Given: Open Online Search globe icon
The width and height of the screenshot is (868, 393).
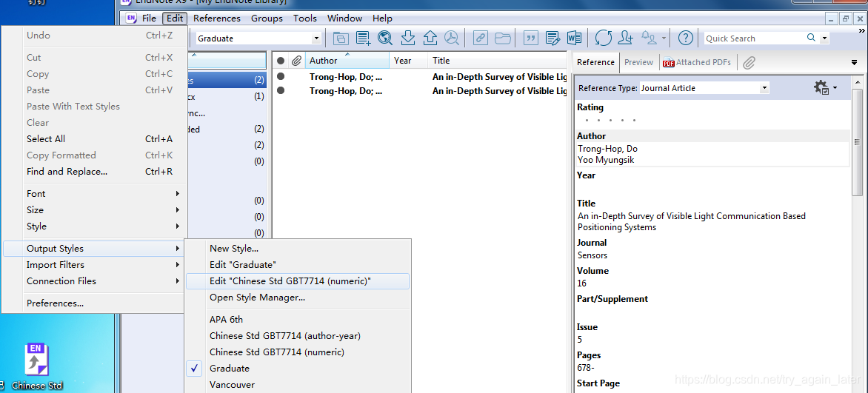Looking at the screenshot, I should (x=384, y=38).
